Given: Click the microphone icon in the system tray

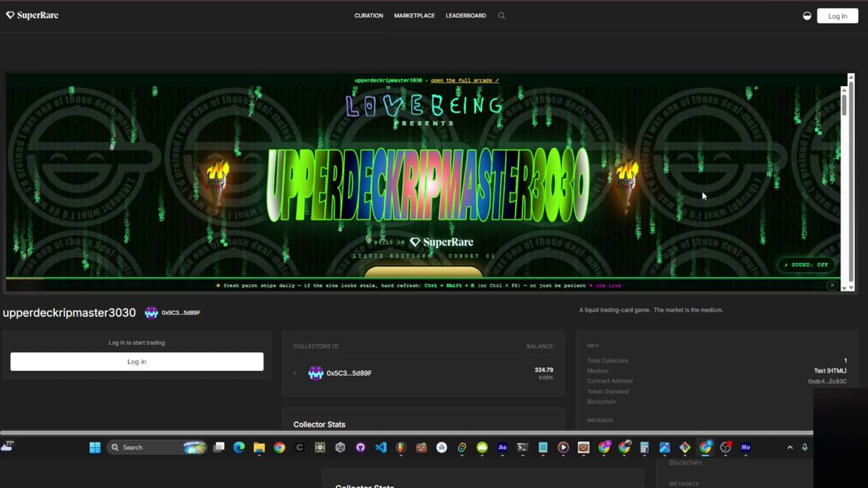Looking at the screenshot, I should tap(804, 448).
